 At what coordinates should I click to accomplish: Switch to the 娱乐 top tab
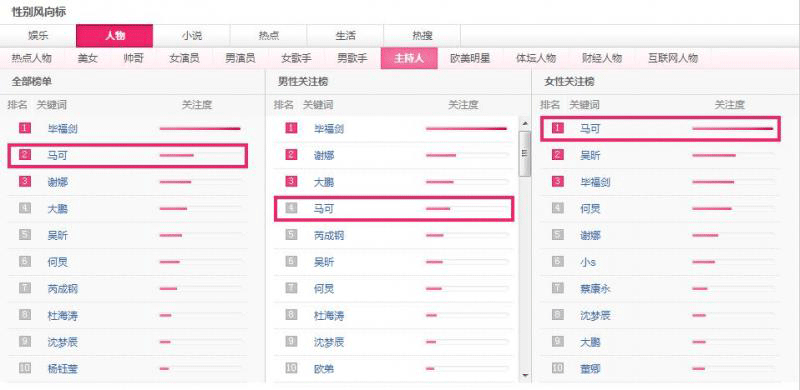[x=38, y=36]
